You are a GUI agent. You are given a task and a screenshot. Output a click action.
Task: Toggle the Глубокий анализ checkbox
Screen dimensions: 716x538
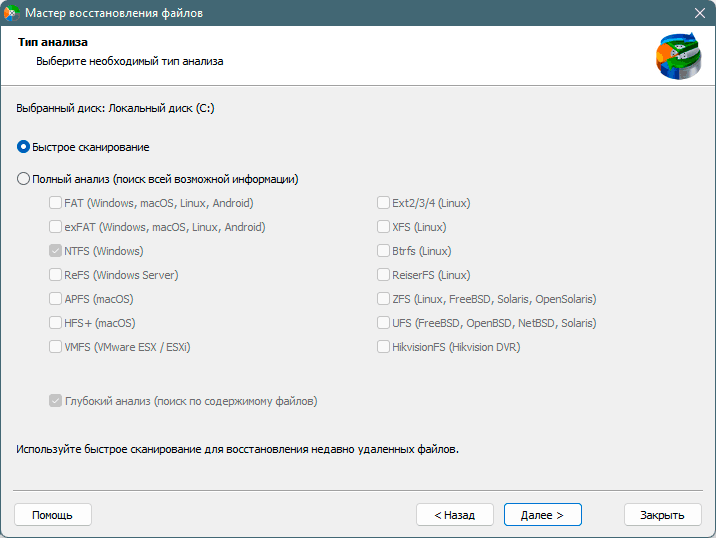coord(55,401)
